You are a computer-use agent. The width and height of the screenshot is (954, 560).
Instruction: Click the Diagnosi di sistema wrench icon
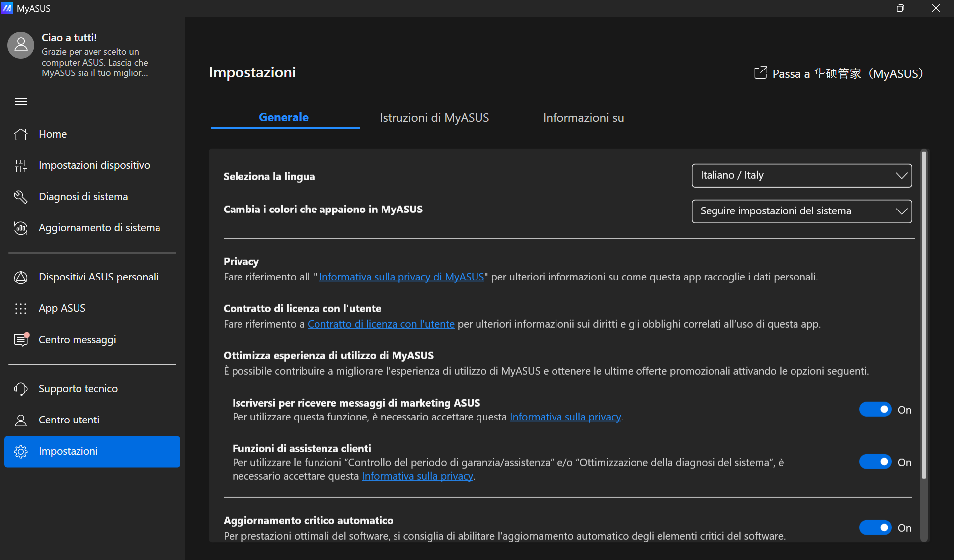(21, 197)
